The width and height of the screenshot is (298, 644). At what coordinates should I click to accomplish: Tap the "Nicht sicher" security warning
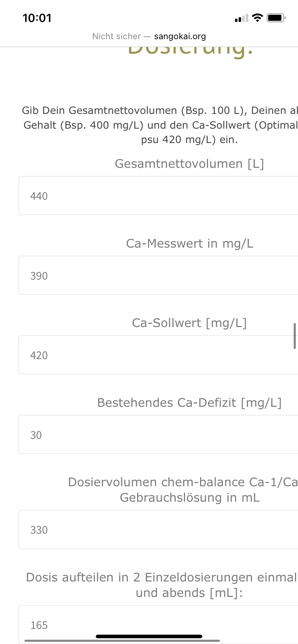pyautogui.click(x=116, y=36)
